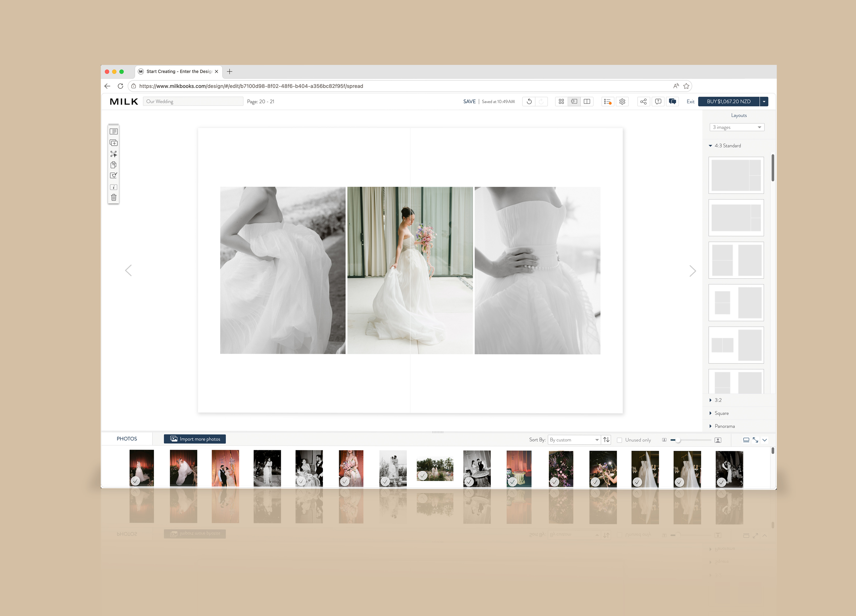Click the browser address bar URL
856x616 pixels.
coord(251,86)
